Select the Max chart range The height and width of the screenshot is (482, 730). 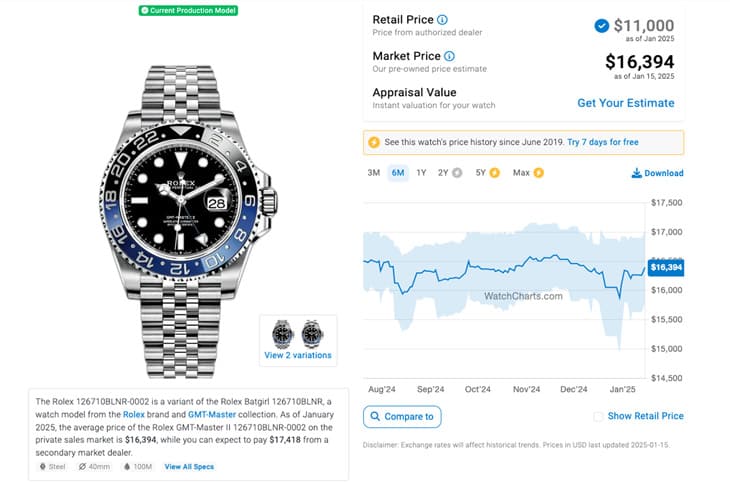pyautogui.click(x=527, y=173)
